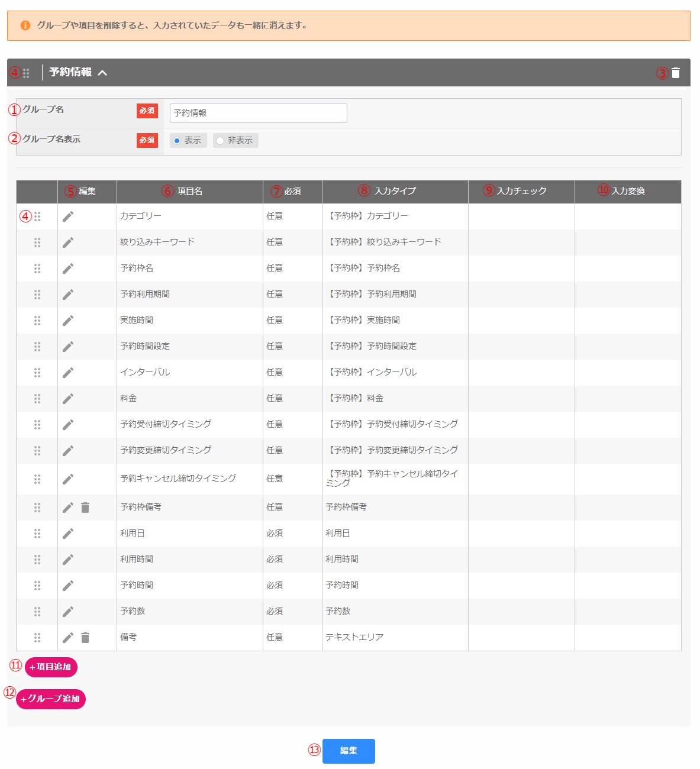This screenshot has width=700, height=769.
Task: Click the trash icon in 予約情報 group header
Action: [x=676, y=73]
